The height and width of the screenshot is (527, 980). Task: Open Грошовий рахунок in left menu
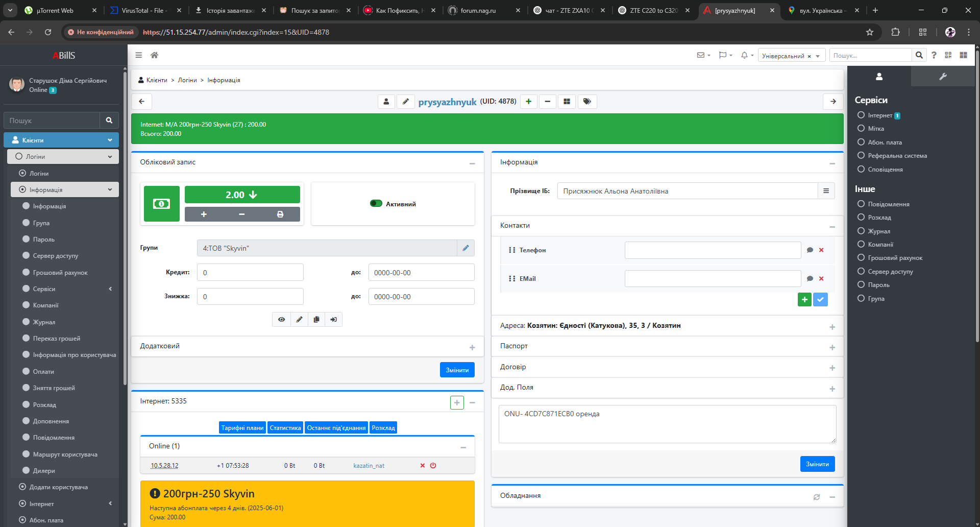[60, 273]
